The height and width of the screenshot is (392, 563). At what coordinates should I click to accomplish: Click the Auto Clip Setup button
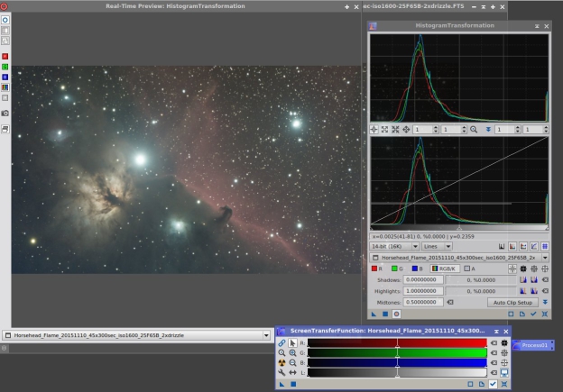[512, 303]
